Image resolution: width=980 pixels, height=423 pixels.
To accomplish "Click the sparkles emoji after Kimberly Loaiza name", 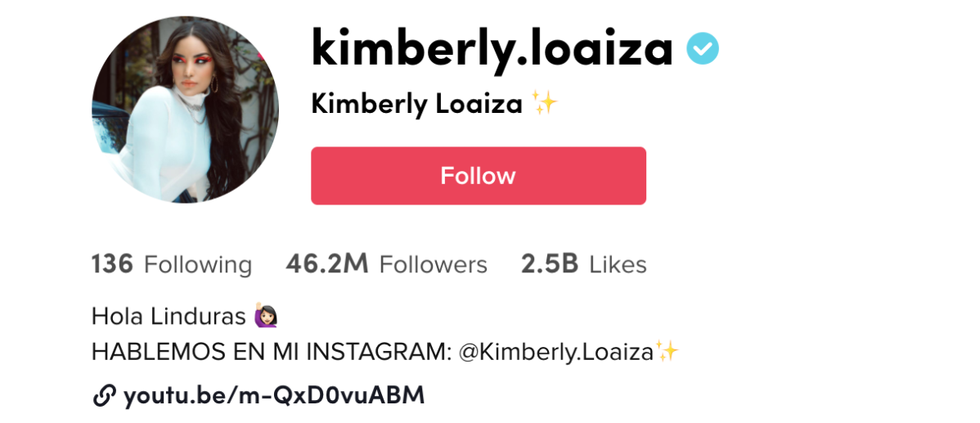I will click(544, 104).
